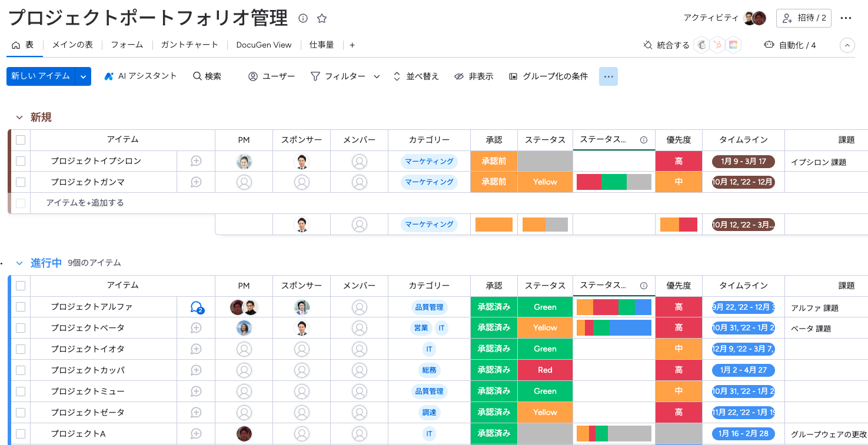Viewport: 868px width, 445px height.
Task: Select the プロジェクトカッパ row checkbox
Action: 21,370
